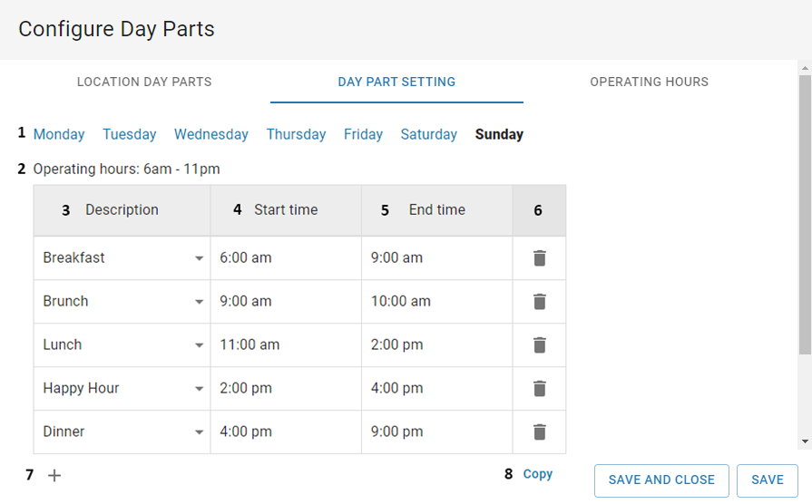
Task: Delete the Happy Hour day part
Action: coord(539,389)
